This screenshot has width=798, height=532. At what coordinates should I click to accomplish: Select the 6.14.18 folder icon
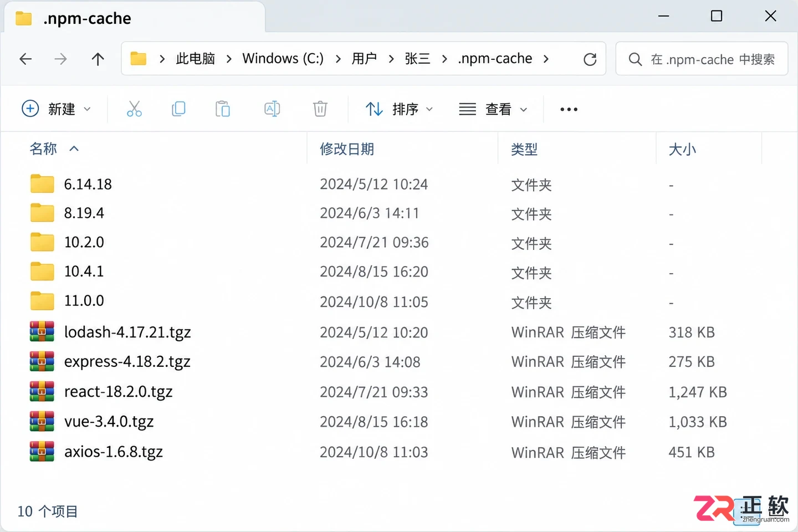pos(42,183)
